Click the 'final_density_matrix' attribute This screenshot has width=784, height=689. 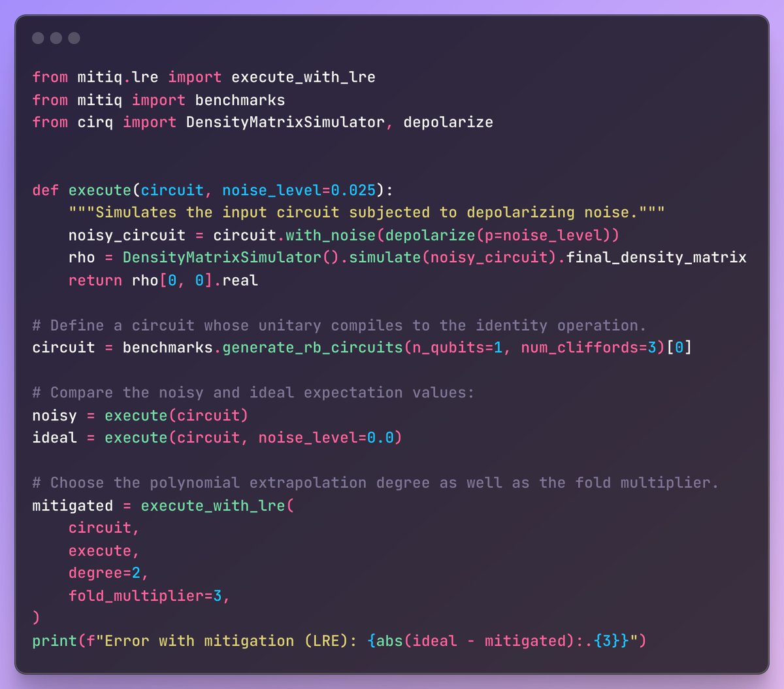tap(656, 258)
